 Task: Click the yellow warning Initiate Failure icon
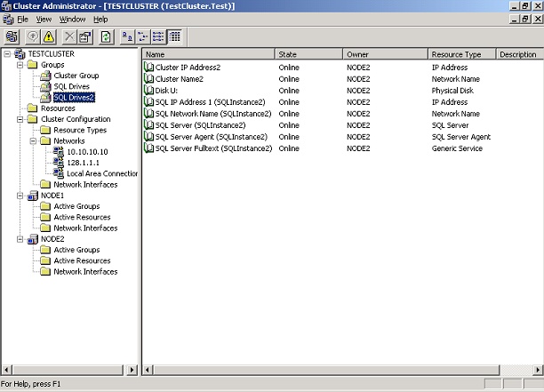point(49,36)
